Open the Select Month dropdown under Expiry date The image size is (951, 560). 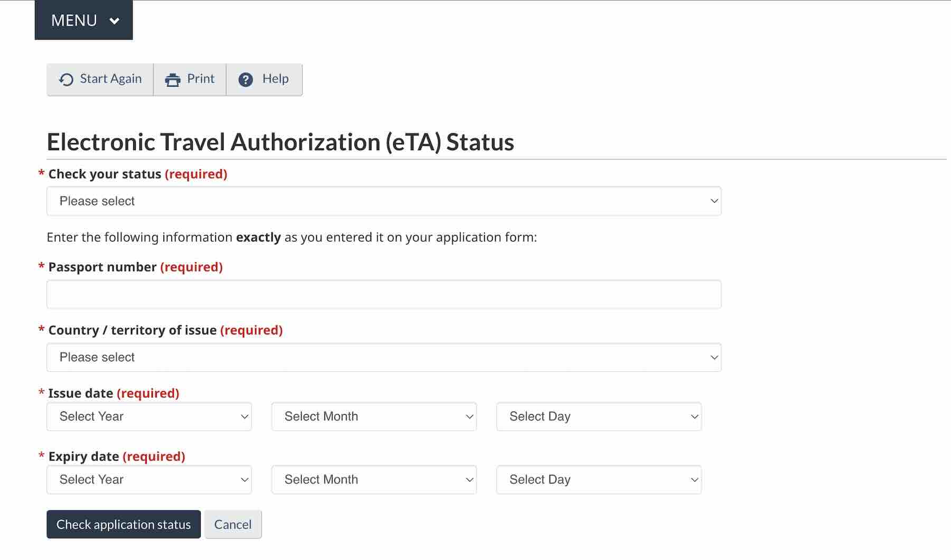pos(374,480)
